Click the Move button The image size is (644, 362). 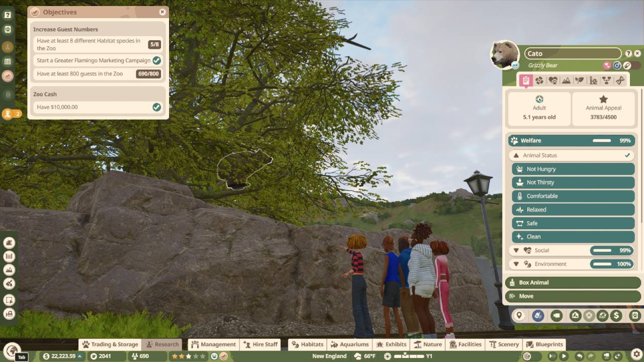(x=573, y=296)
